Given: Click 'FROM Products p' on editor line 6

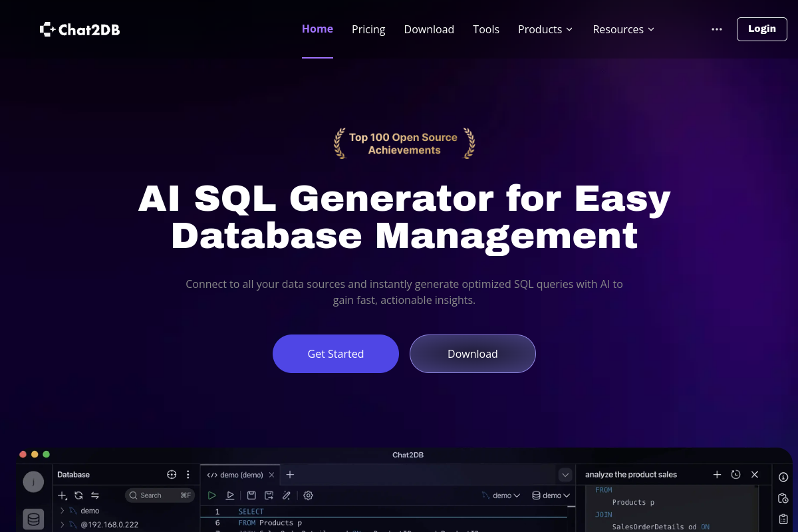Looking at the screenshot, I should [270, 523].
